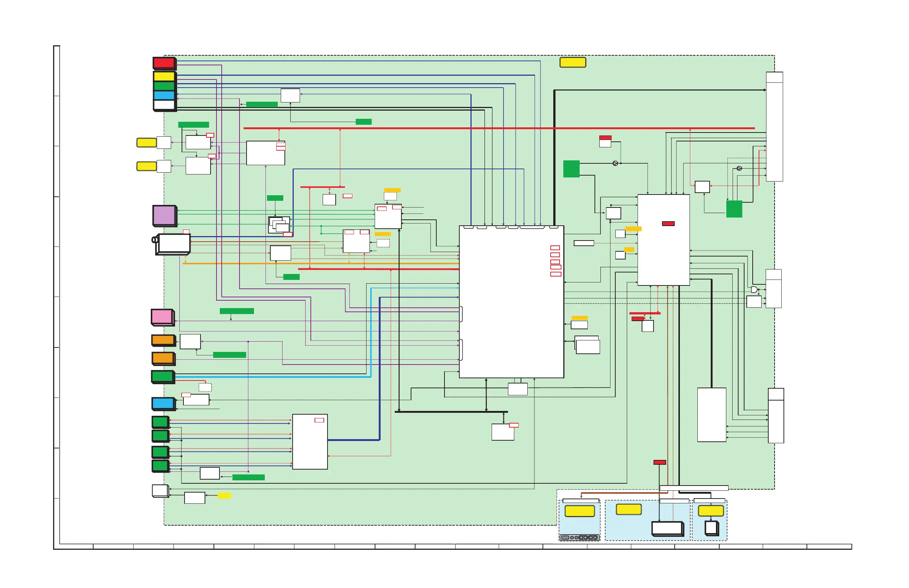Select yellow segment of the stacked connector block
The image size is (909, 588).
pyautogui.click(x=164, y=76)
